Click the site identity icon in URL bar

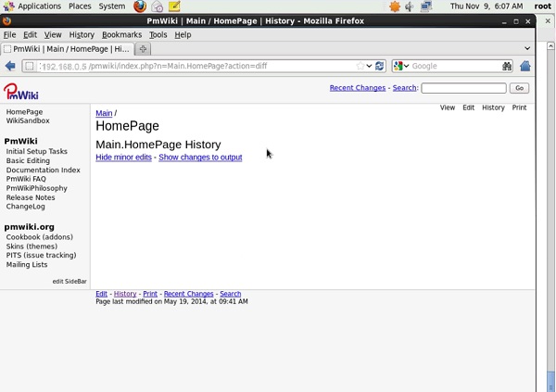click(x=30, y=66)
